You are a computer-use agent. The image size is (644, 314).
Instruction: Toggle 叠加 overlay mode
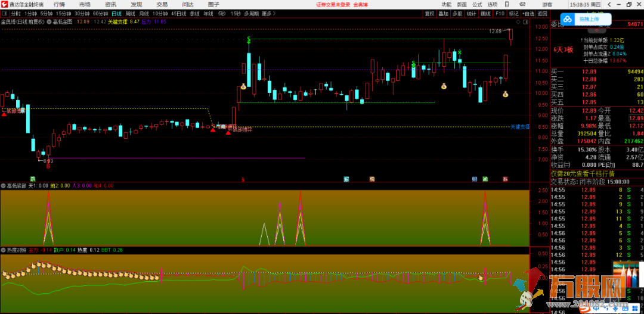(x=443, y=13)
